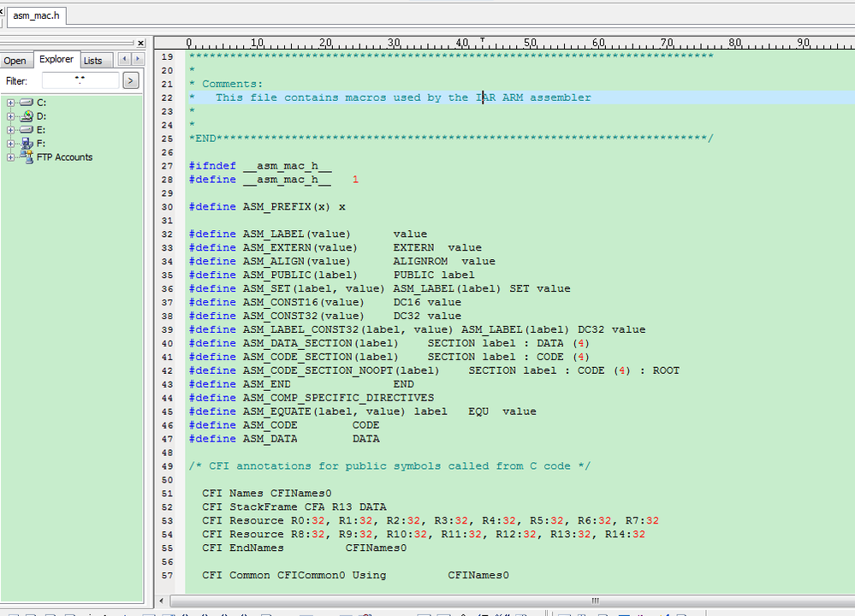This screenshot has width=855, height=616.
Task: Select the D: disc drive icon
Action: point(27,116)
